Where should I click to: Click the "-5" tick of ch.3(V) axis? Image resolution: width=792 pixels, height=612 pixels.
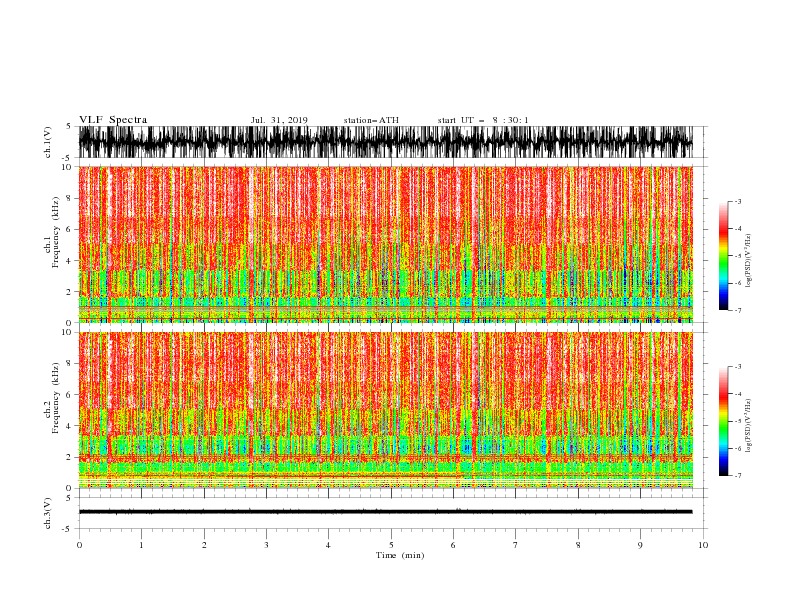(68, 529)
